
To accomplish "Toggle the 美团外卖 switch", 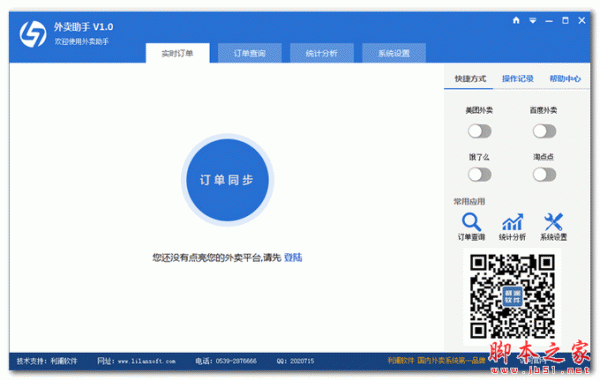I will click(x=479, y=131).
